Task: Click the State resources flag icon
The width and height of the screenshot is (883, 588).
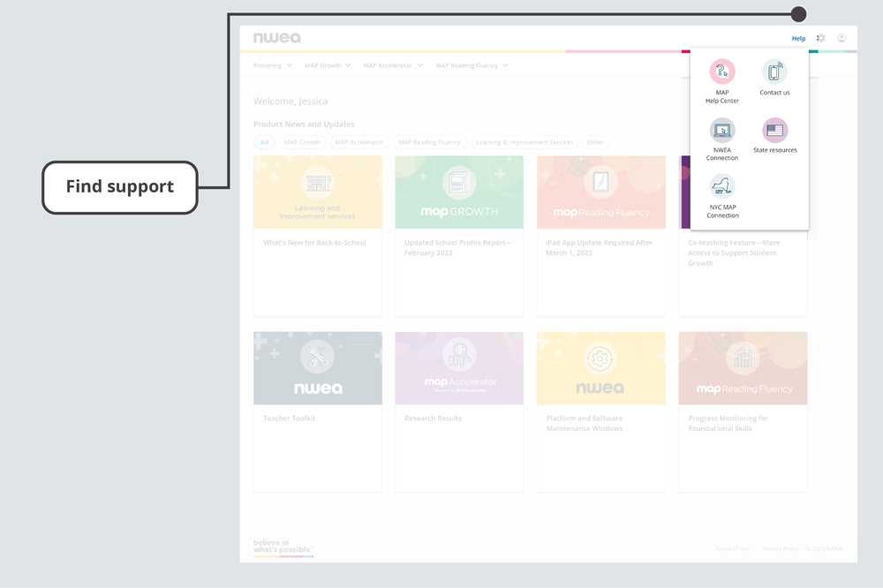Action: point(774,130)
